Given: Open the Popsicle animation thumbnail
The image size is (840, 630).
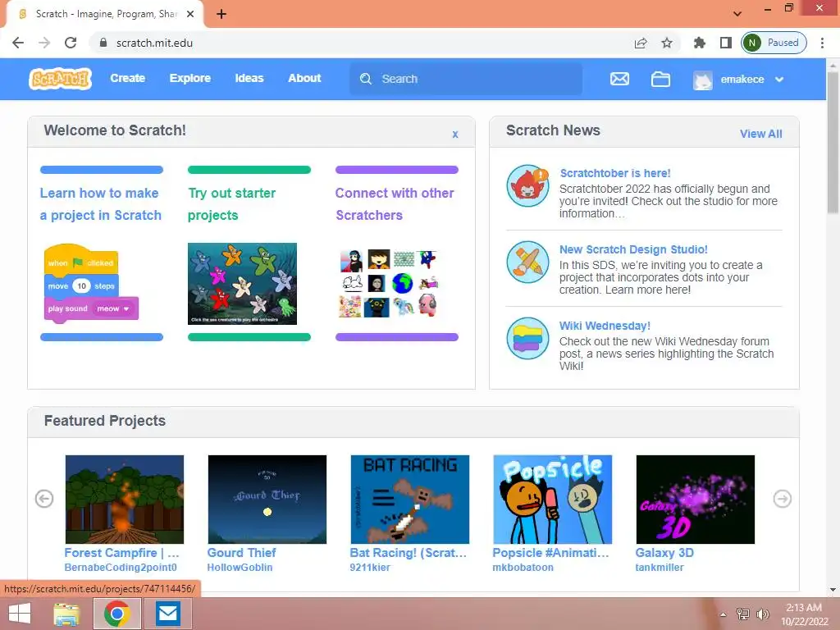Looking at the screenshot, I should pos(552,500).
